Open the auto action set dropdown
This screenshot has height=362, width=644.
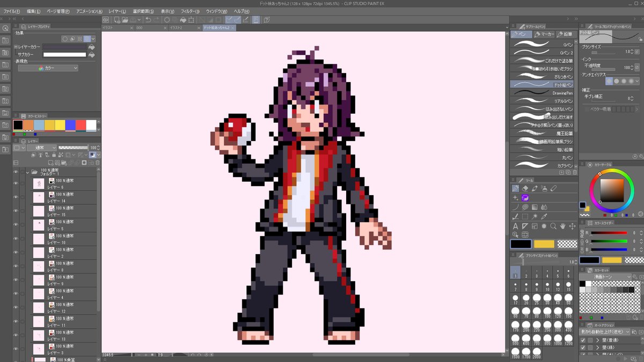tap(605, 332)
